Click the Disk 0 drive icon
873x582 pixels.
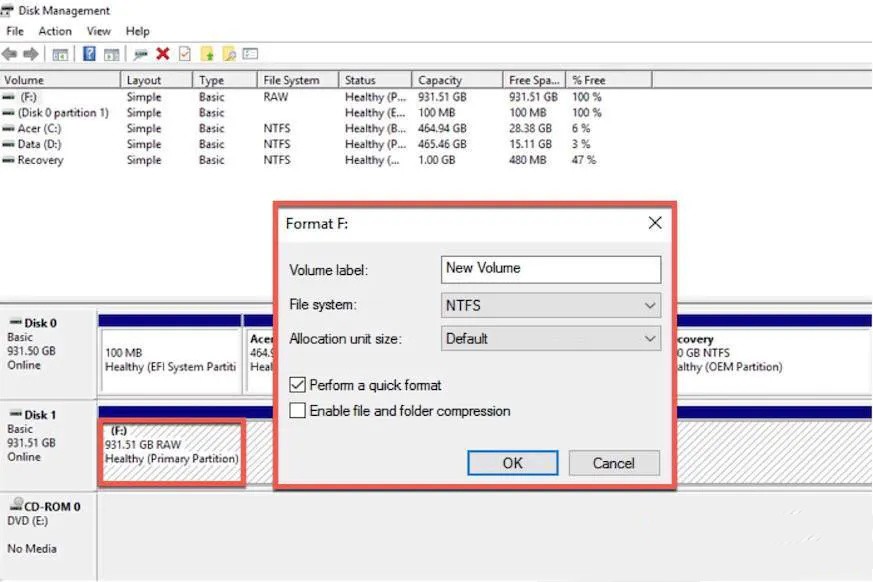pos(16,322)
